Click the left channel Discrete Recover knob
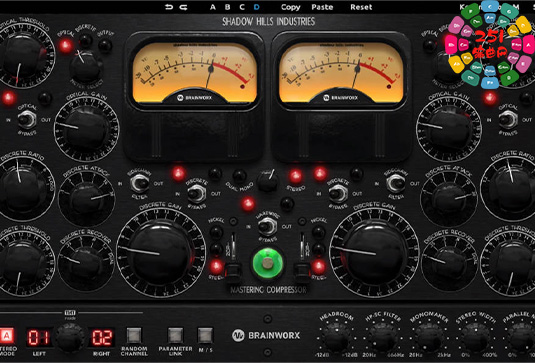Viewport: 535px width, 363px height. tap(86, 263)
